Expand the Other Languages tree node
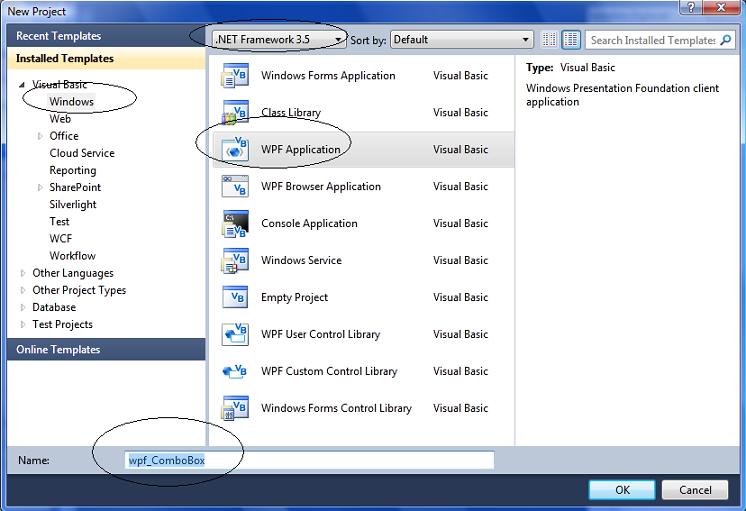This screenshot has height=511, width=746. pos(23,273)
